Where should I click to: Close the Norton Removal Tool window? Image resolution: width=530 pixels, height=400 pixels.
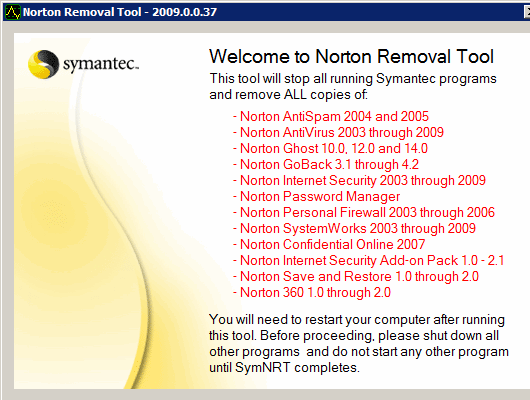pyautogui.click(x=527, y=12)
